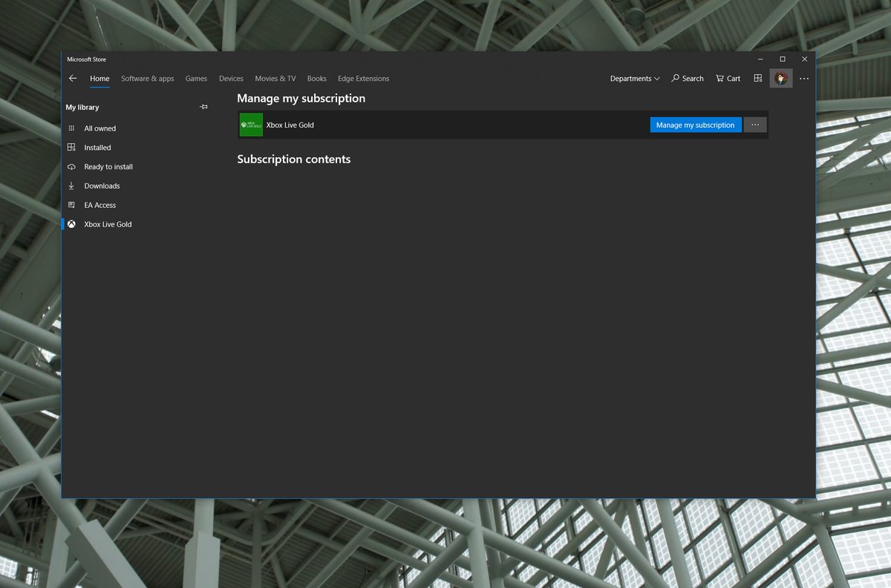Open the Movies & TV tab
891x588 pixels.
pyautogui.click(x=275, y=79)
